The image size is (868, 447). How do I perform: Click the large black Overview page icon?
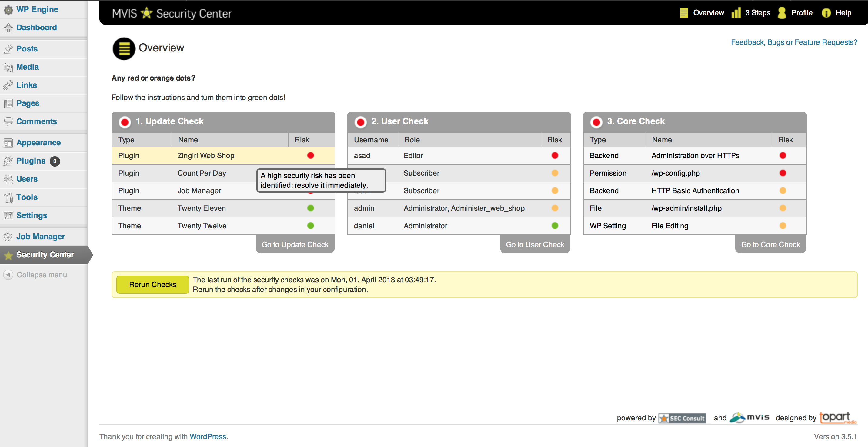pyautogui.click(x=124, y=48)
